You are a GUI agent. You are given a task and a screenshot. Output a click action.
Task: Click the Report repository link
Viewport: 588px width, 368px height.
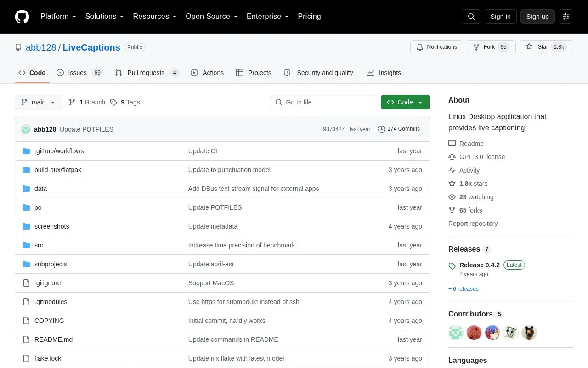pos(473,224)
